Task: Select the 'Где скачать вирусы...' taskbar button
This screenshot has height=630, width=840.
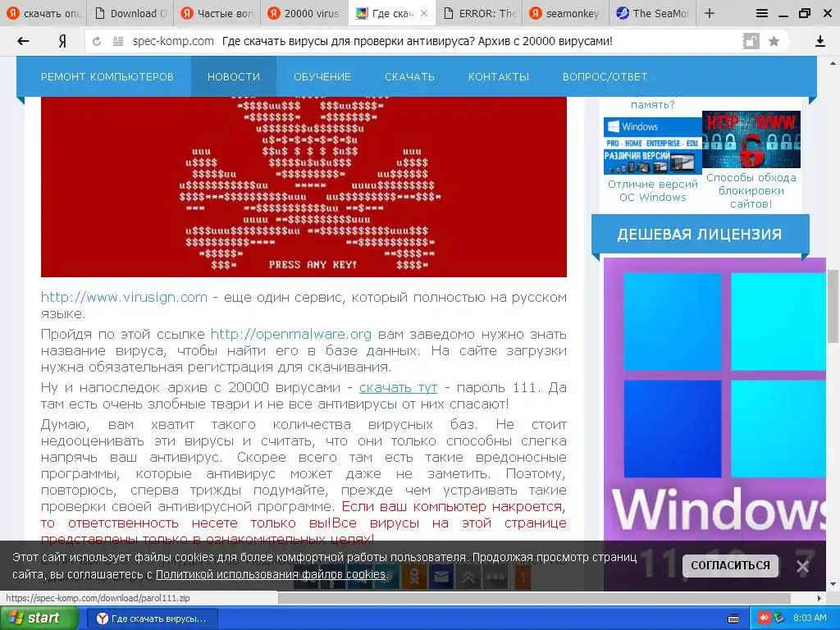Action: pos(152,619)
